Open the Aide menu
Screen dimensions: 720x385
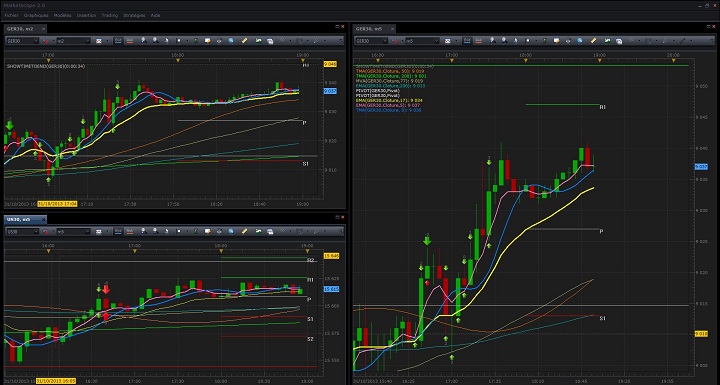(156, 15)
